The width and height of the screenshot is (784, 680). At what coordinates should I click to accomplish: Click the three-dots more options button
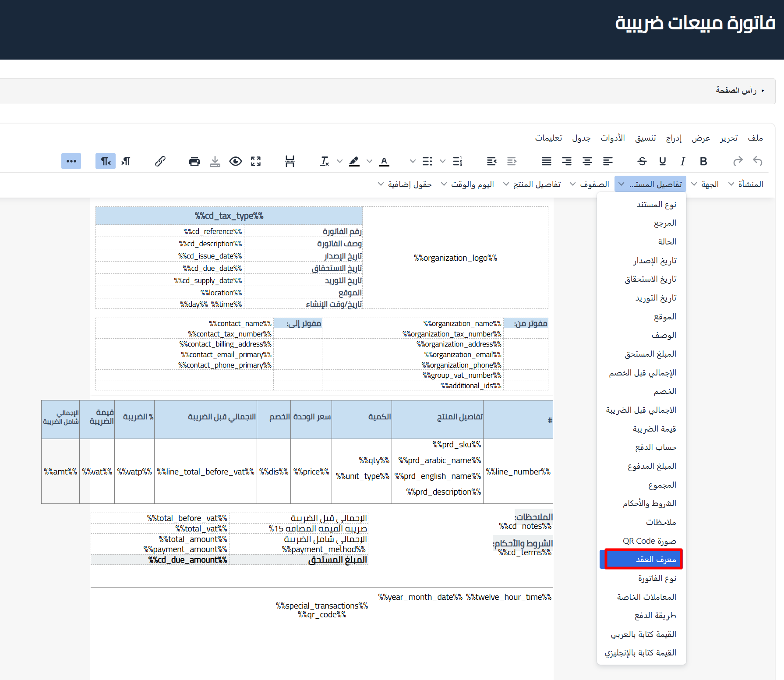tap(71, 161)
